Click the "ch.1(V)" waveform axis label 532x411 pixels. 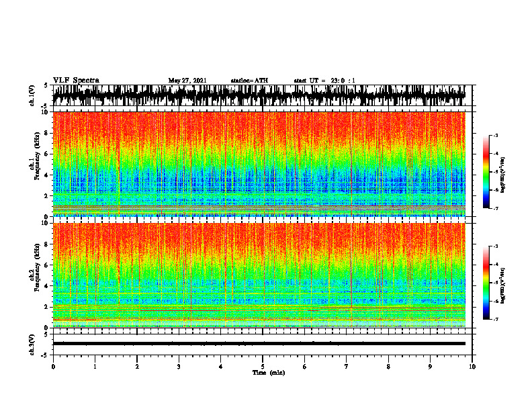point(32,95)
